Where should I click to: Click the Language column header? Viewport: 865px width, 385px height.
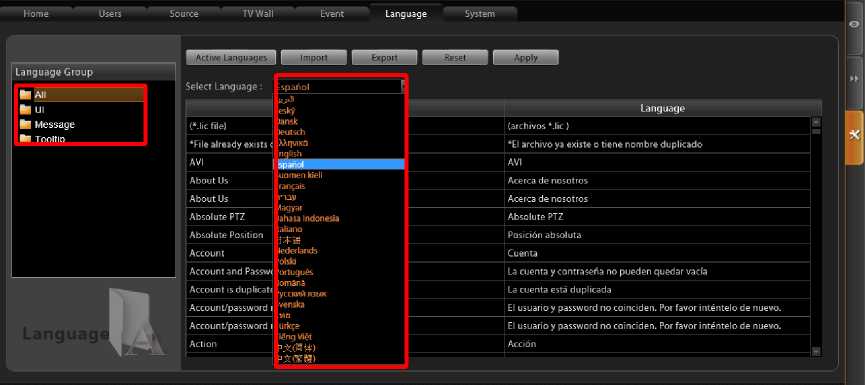[662, 108]
